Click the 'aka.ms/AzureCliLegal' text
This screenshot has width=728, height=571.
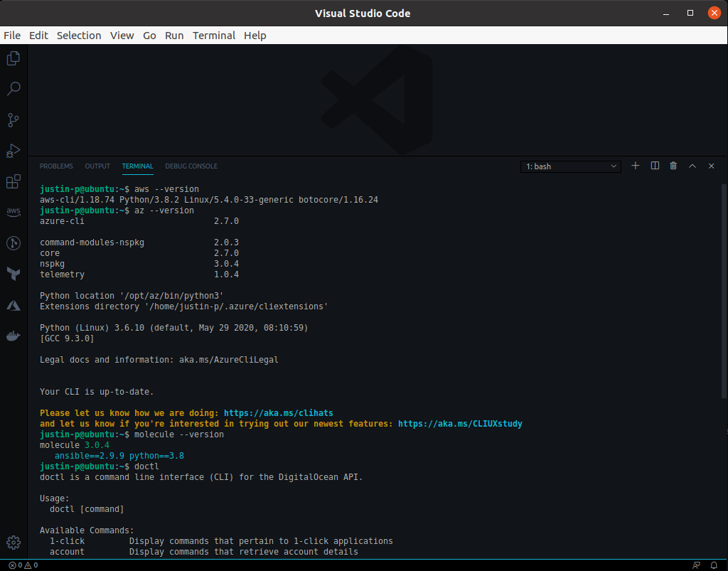pyautogui.click(x=229, y=360)
